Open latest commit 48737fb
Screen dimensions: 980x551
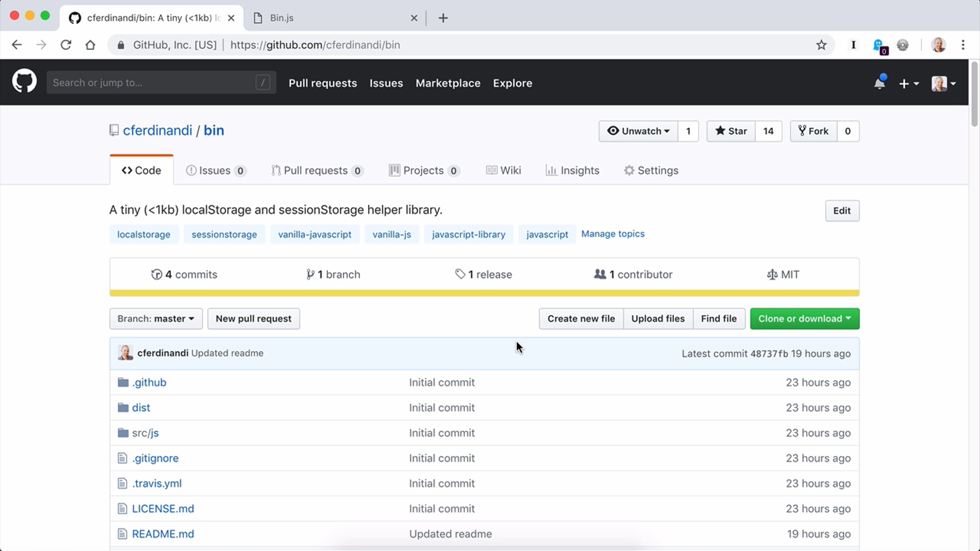(769, 353)
